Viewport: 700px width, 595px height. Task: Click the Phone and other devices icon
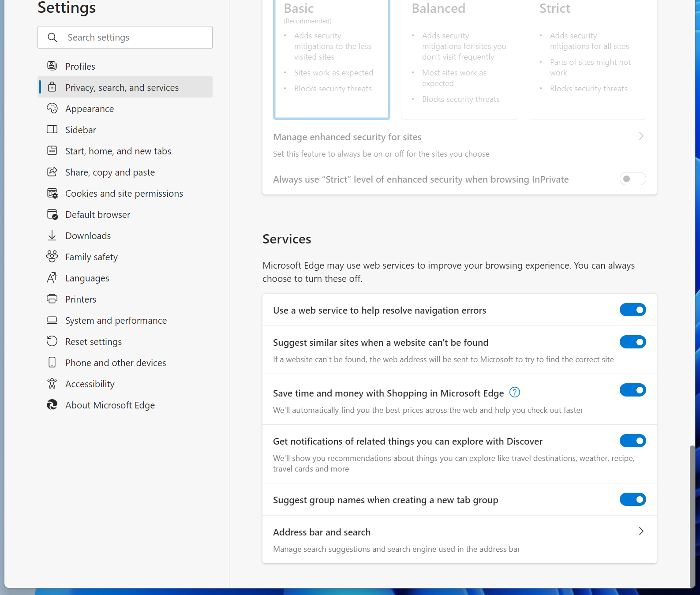point(52,363)
